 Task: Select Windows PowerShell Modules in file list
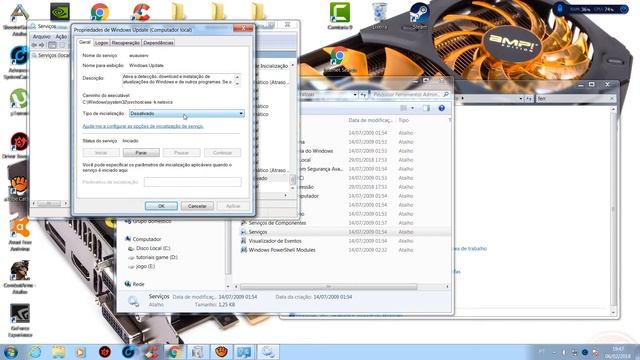pos(282,250)
